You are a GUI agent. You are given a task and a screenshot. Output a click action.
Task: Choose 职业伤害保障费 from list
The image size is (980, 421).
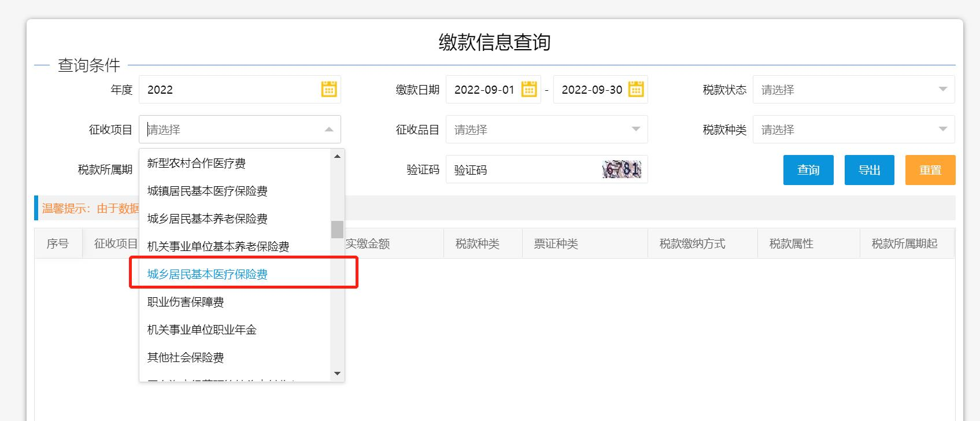tap(186, 302)
